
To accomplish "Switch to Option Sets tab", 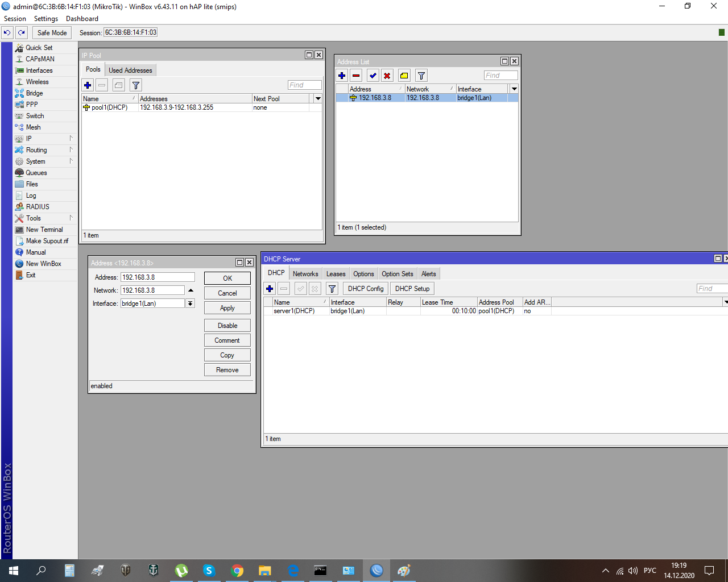I will pos(398,274).
